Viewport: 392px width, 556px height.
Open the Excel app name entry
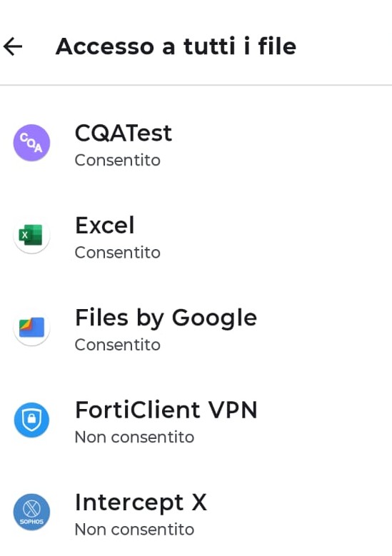click(105, 226)
